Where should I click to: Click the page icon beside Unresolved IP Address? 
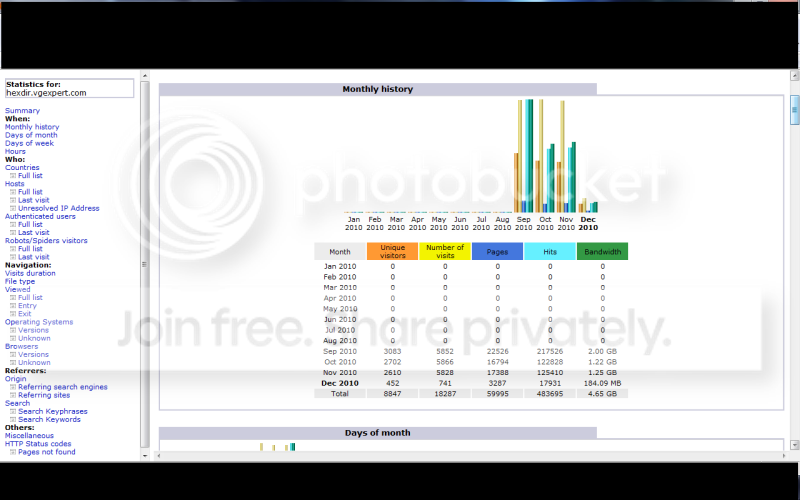point(13,208)
